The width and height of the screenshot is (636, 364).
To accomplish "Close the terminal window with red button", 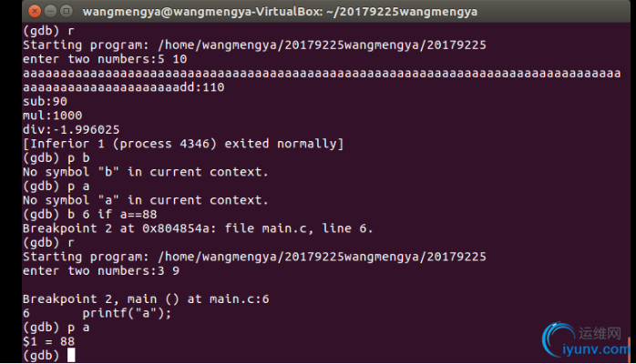I will tap(35, 11).
